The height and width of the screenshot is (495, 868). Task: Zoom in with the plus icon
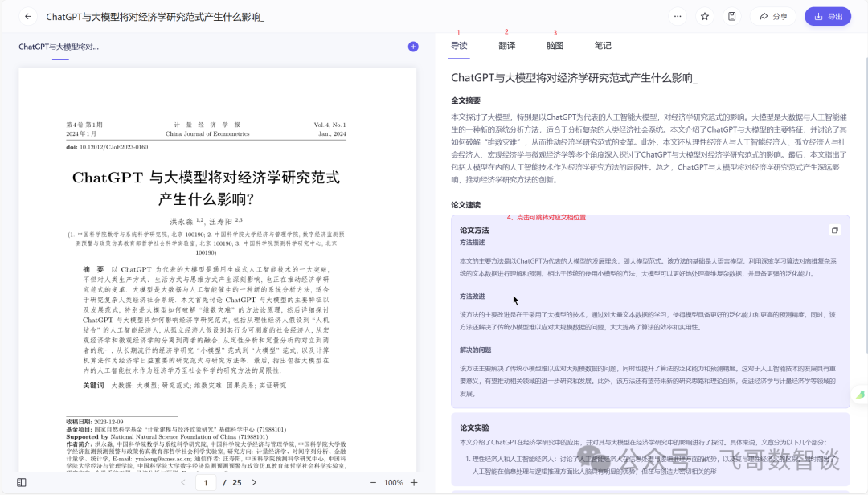414,483
